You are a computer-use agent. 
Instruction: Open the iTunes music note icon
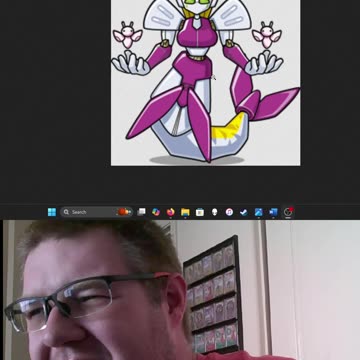click(x=229, y=212)
